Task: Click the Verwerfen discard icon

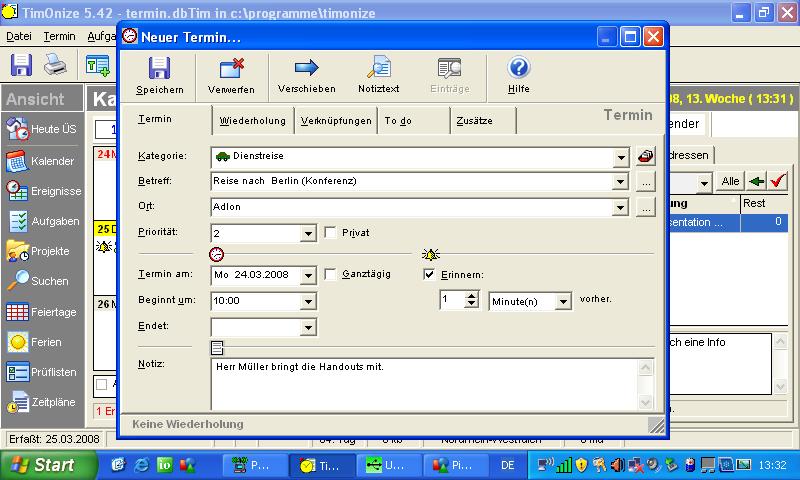Action: (231, 69)
